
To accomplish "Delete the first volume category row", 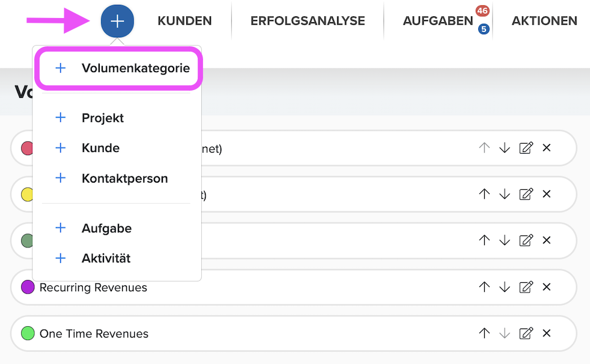I will [x=546, y=148].
